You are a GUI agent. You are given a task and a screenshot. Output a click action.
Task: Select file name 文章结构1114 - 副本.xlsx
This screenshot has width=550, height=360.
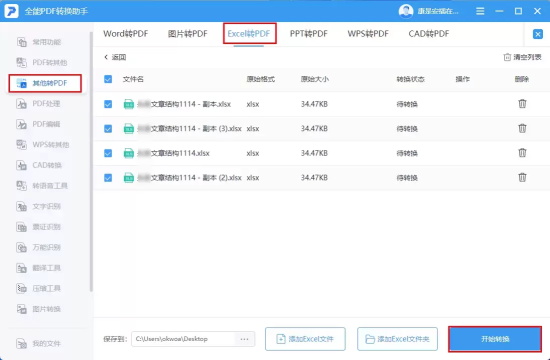click(184, 104)
